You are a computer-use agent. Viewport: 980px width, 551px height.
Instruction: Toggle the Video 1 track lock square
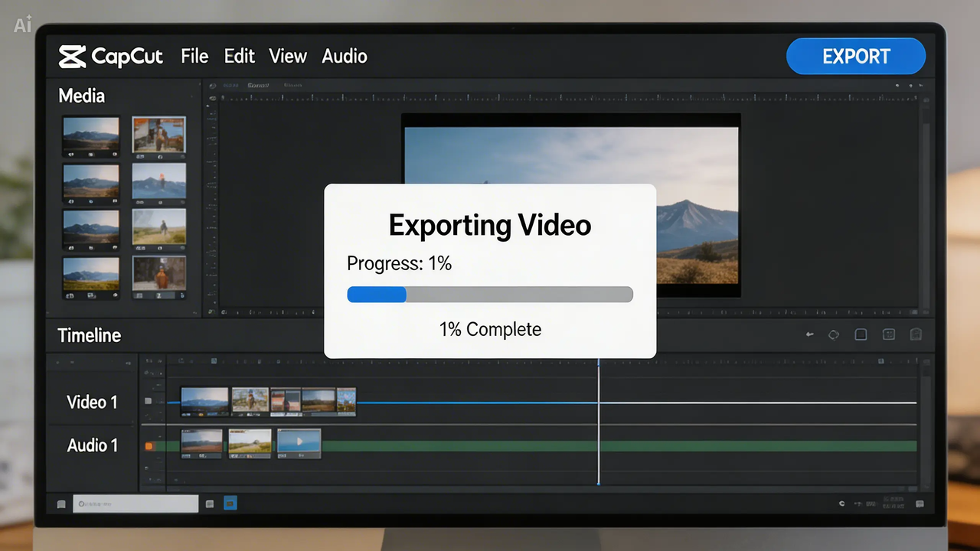coord(147,400)
